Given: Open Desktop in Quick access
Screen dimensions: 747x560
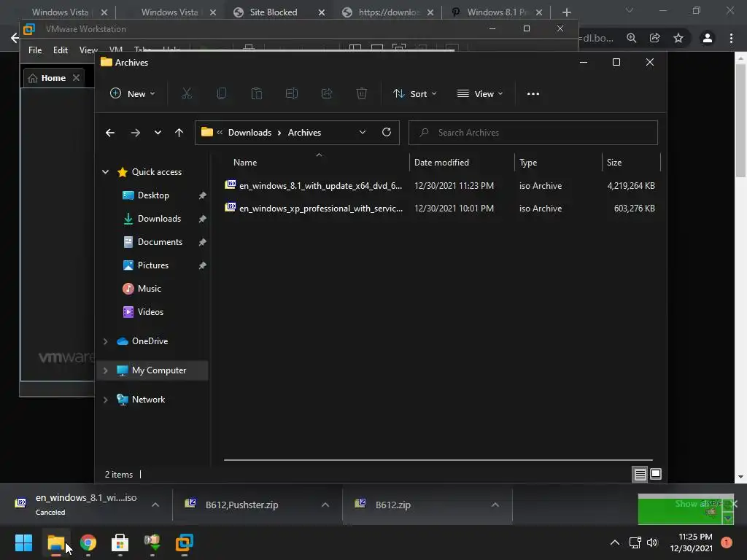Looking at the screenshot, I should pyautogui.click(x=153, y=195).
